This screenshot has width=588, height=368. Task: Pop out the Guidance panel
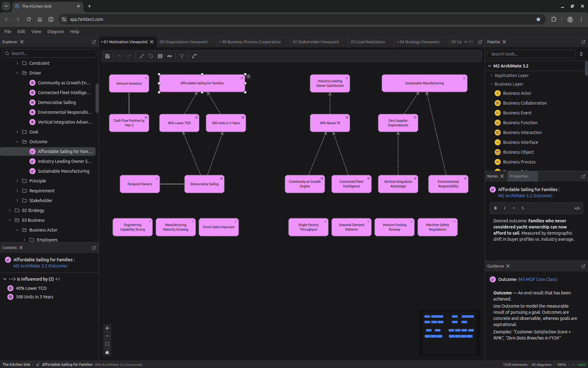click(583, 266)
